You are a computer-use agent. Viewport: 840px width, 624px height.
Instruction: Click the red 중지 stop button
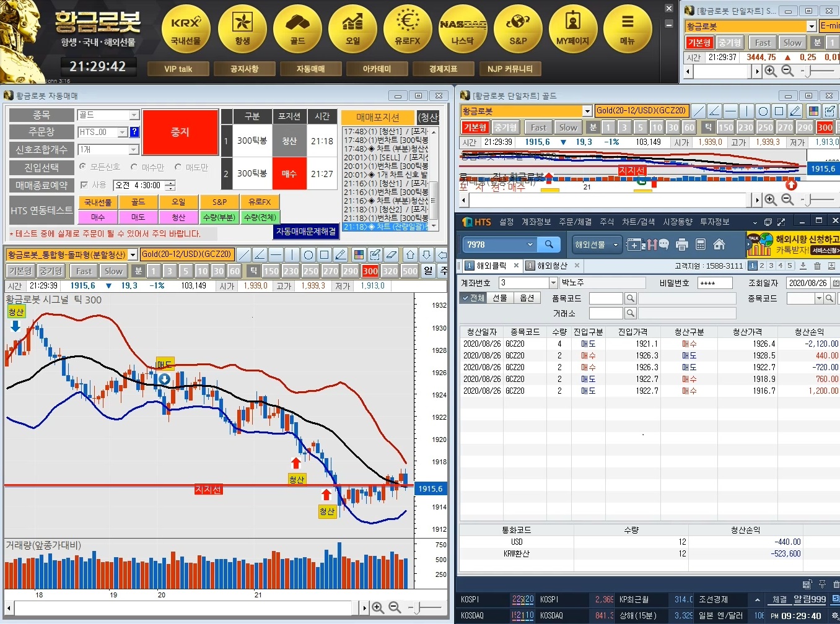tap(180, 132)
